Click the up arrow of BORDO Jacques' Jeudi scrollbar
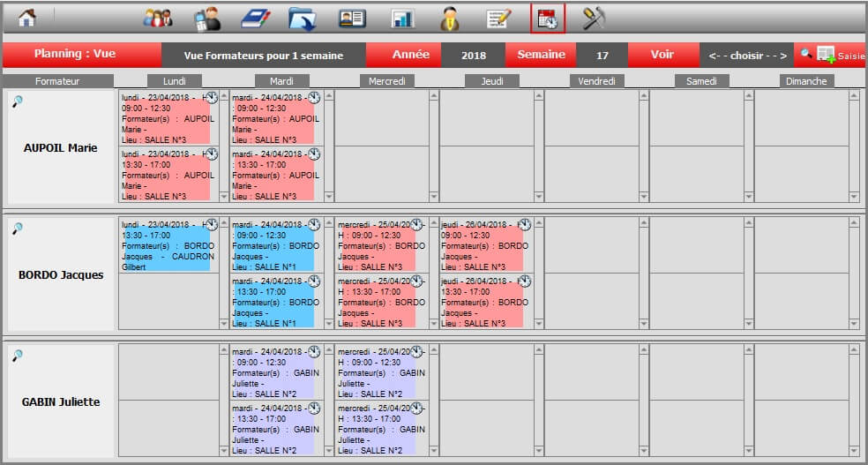868x465 pixels. pyautogui.click(x=539, y=222)
